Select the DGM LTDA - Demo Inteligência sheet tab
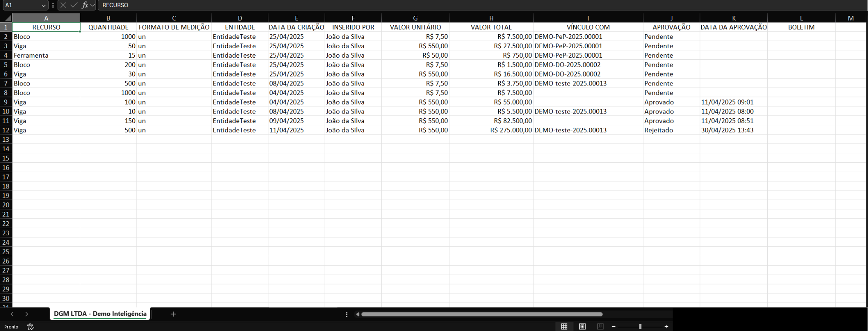Screen dimensions: 868x331 point(100,314)
